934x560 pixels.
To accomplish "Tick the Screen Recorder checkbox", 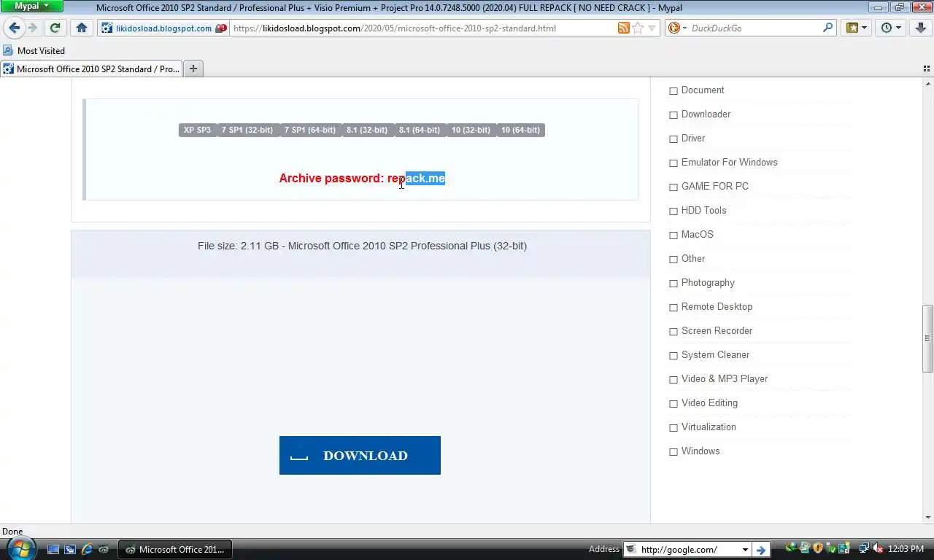I will 674,332.
